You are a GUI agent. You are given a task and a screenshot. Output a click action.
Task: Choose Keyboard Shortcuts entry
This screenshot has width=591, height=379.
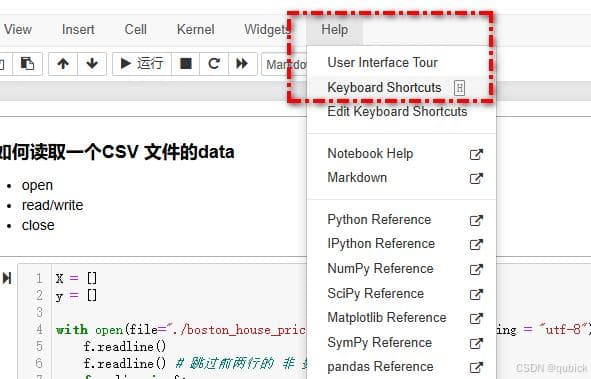tap(401, 87)
